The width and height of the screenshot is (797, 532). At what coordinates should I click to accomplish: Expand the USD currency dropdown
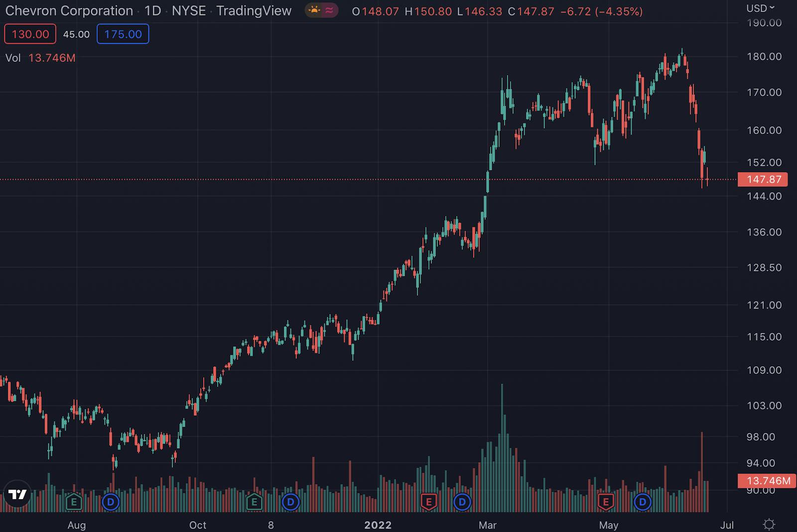coord(761,8)
